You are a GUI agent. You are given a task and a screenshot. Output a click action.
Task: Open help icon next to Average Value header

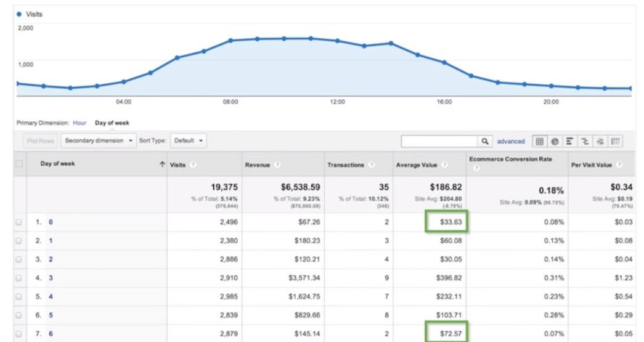coord(444,165)
